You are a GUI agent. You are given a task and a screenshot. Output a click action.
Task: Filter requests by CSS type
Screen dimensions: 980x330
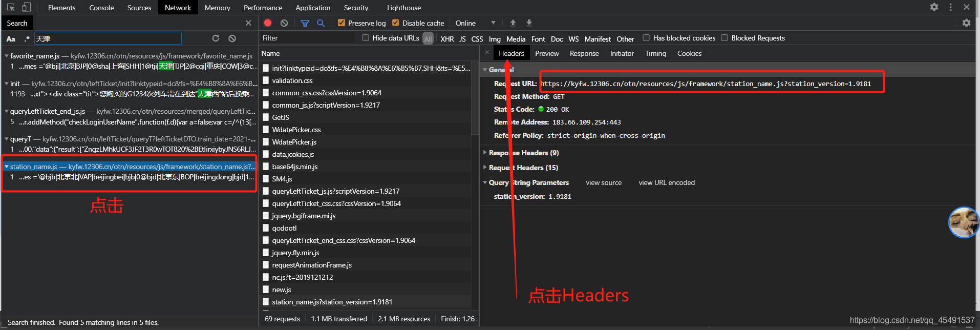click(x=477, y=39)
